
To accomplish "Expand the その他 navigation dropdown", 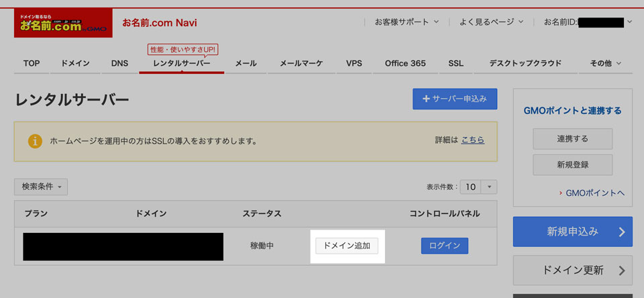I will (605, 63).
